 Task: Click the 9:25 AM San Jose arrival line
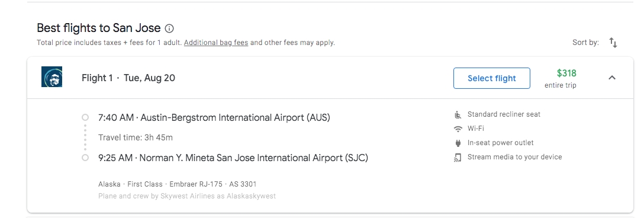click(x=233, y=158)
